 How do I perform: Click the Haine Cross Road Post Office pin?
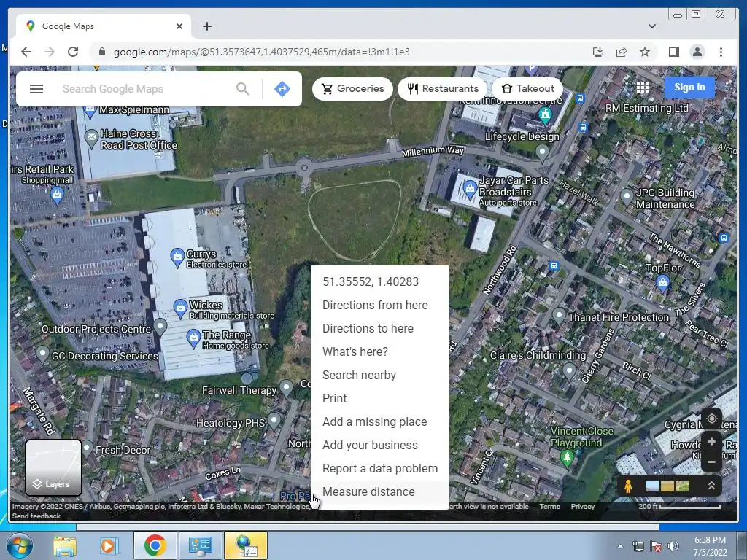pos(91,138)
